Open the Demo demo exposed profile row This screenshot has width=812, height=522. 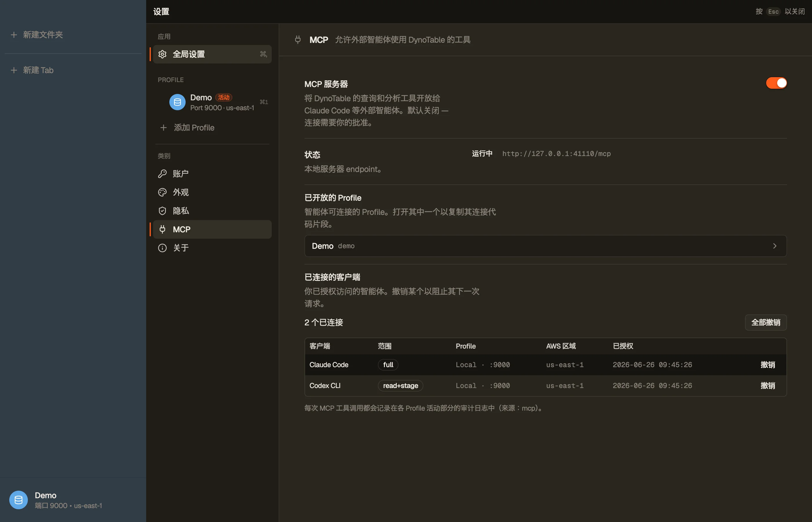click(x=545, y=246)
